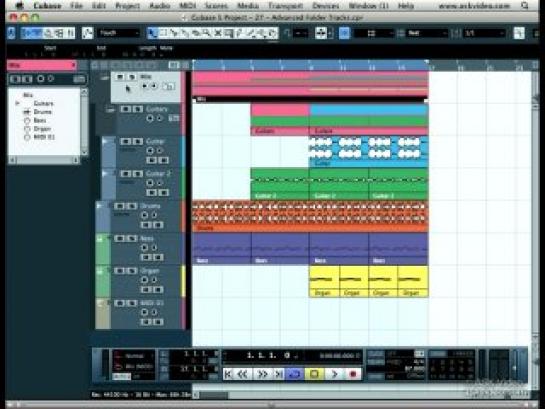Mute the Bass track
The image size is (545, 409).
point(119,239)
